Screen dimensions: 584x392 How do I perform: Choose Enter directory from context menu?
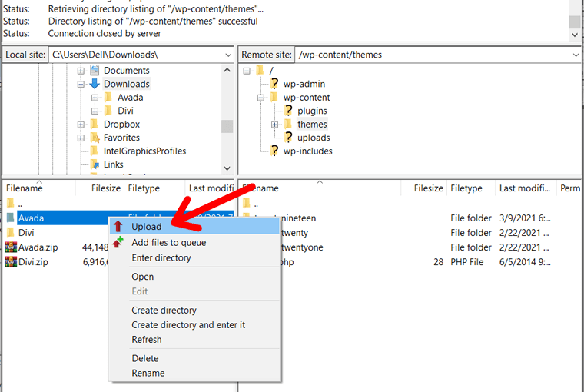(161, 257)
